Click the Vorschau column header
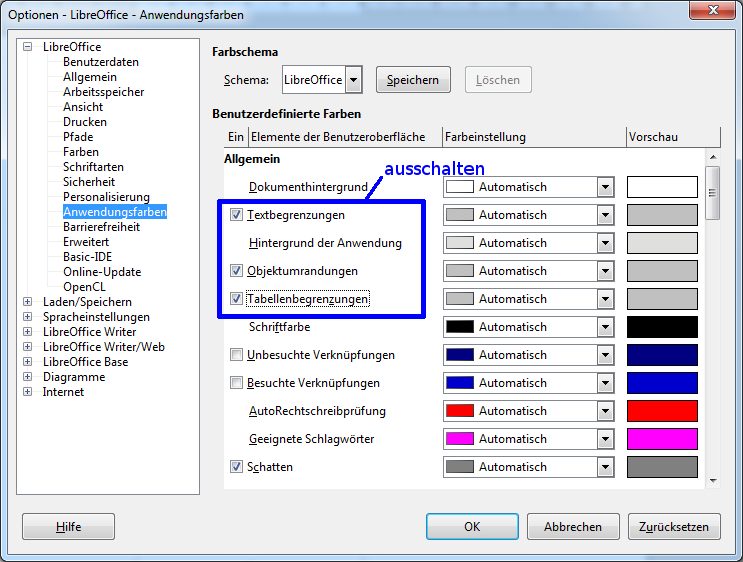 click(x=673, y=137)
